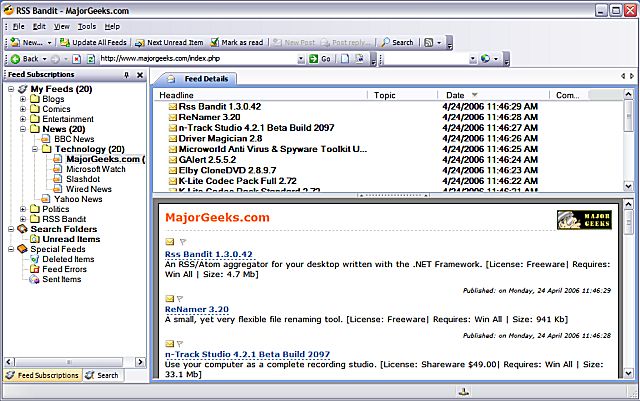640x401 pixels.
Task: Click the envelope icon above Rss Bandit 1.3.0.42
Action: [169, 241]
